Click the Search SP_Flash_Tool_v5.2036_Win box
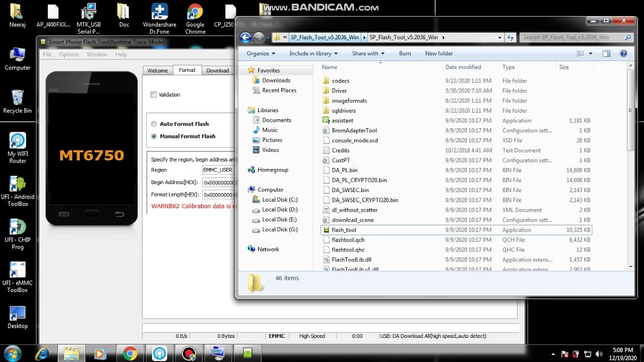Screen dimensions: 644x362 pos(577,37)
